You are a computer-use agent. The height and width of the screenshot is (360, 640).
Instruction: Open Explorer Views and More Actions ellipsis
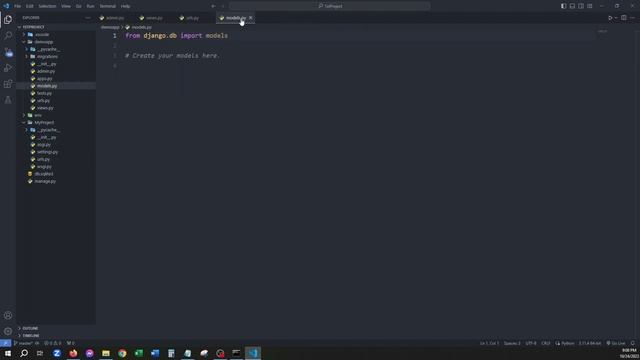tap(88, 18)
